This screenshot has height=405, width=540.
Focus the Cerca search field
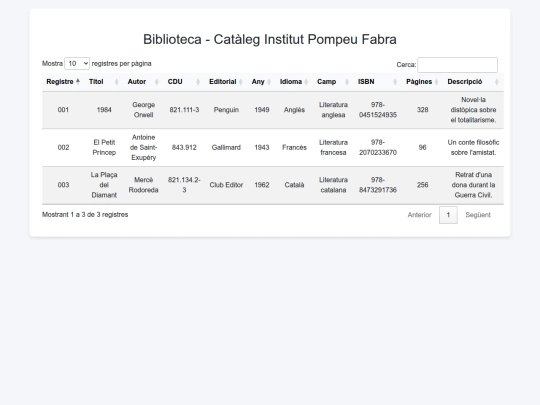[x=457, y=65]
